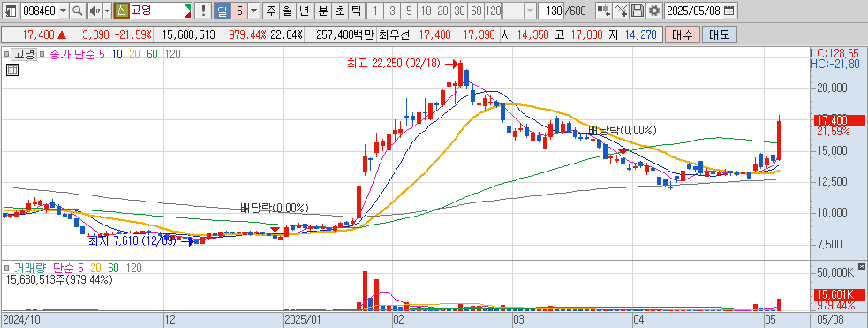The width and height of the screenshot is (868, 328).
Task: Toggle the small square before 고영 label
Action: [x=7, y=54]
